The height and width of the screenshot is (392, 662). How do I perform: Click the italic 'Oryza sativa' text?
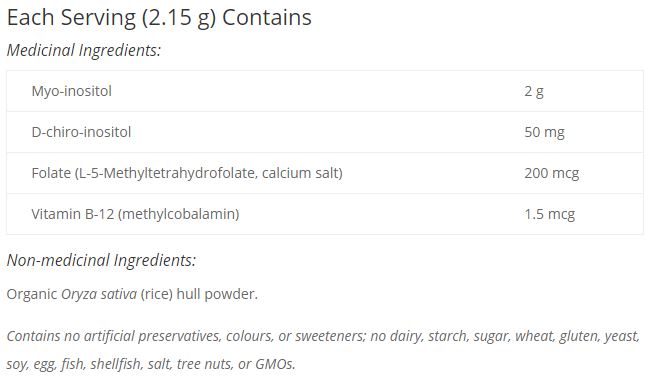(99, 294)
